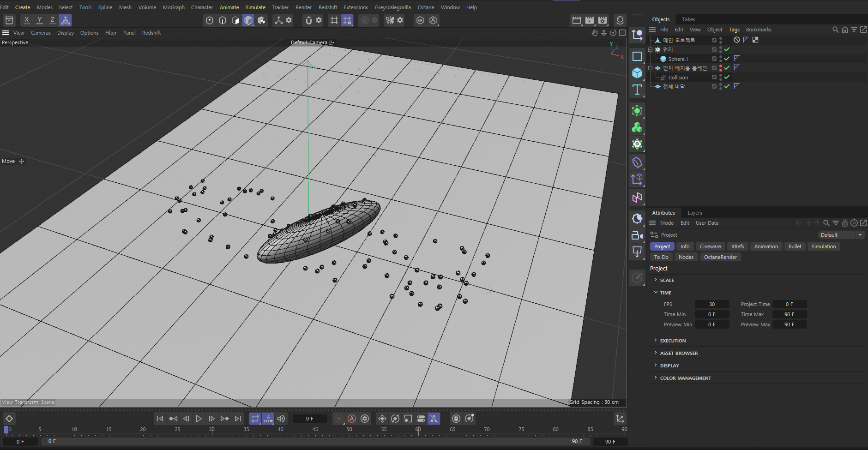
Task: Play the animation forward
Action: [x=199, y=419]
